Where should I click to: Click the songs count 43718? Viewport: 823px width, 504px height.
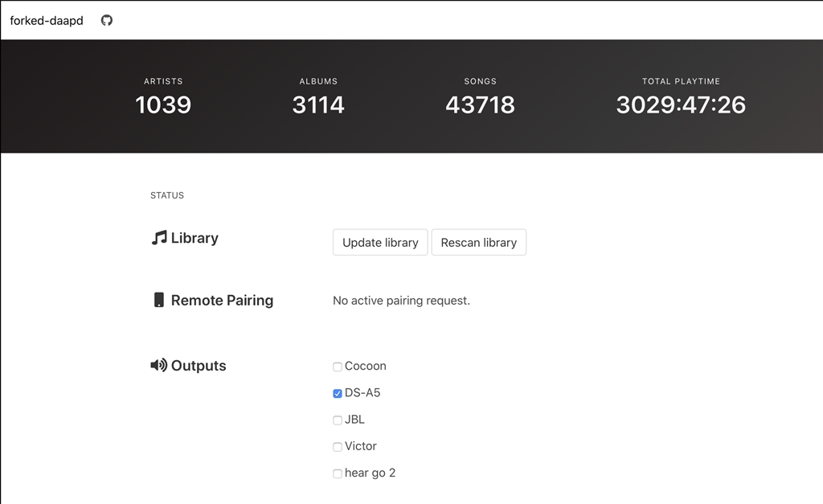(x=480, y=104)
